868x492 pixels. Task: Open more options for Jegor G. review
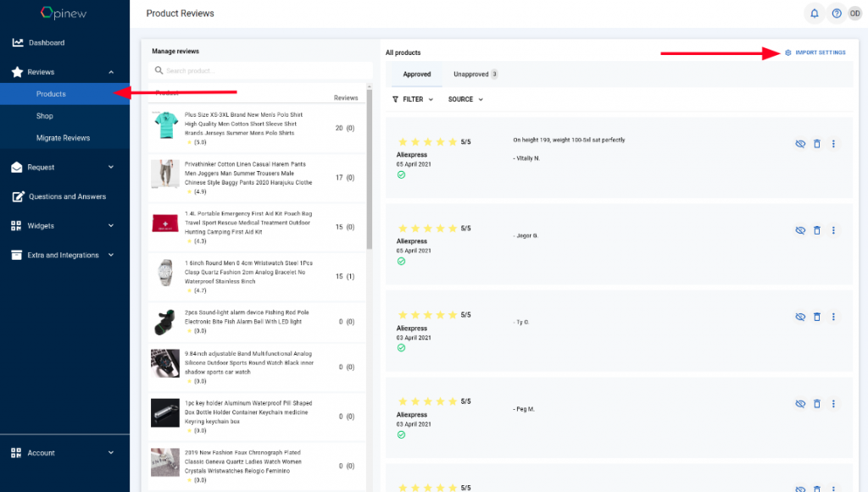pyautogui.click(x=833, y=230)
